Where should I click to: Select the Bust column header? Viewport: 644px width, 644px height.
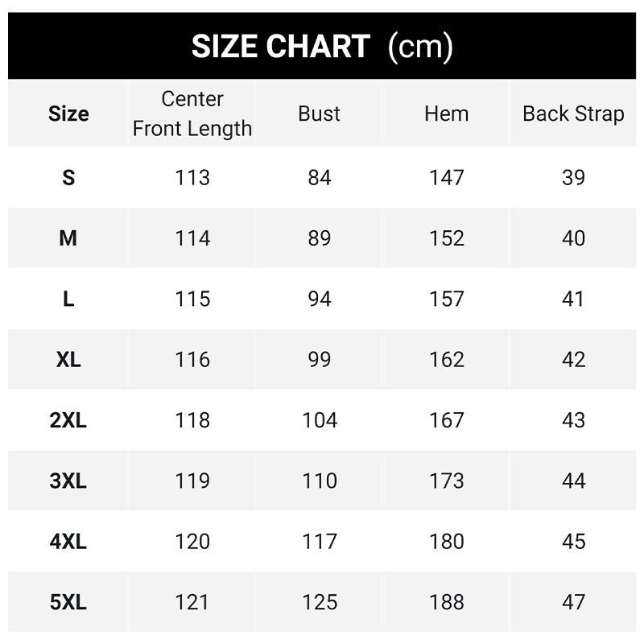point(320,114)
